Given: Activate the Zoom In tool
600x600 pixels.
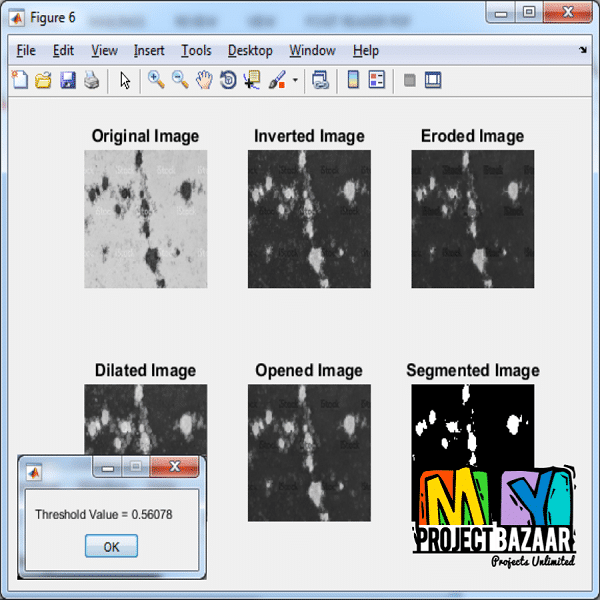Looking at the screenshot, I should (156, 80).
